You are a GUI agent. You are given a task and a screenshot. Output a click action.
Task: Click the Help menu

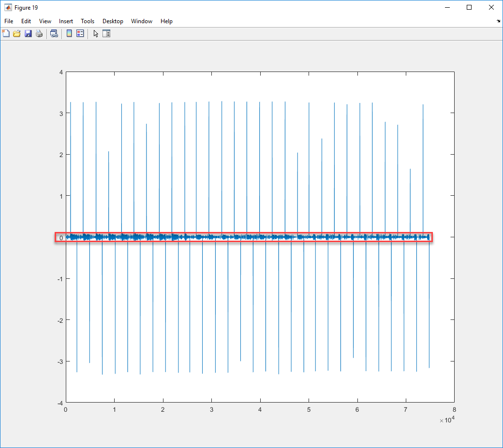pyautogui.click(x=166, y=21)
